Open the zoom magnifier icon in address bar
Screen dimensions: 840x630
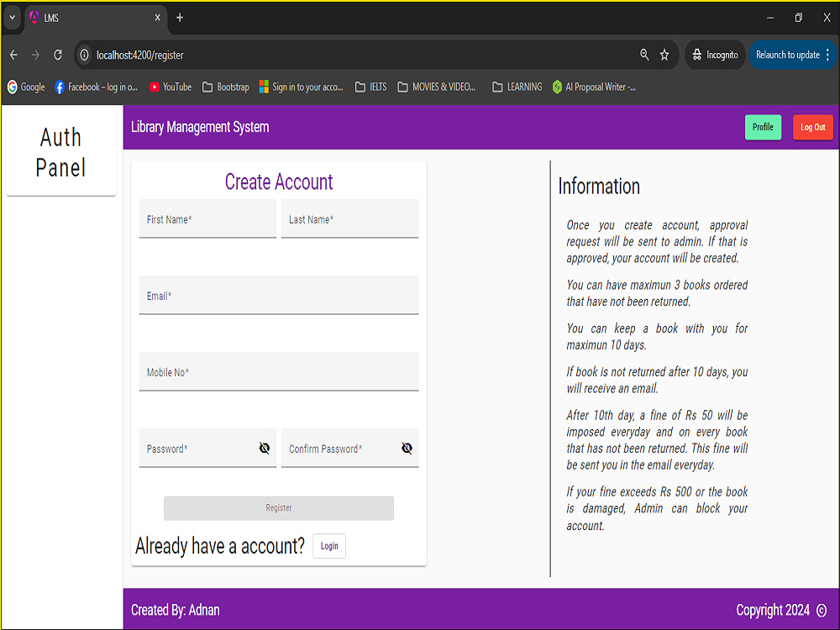tap(644, 55)
